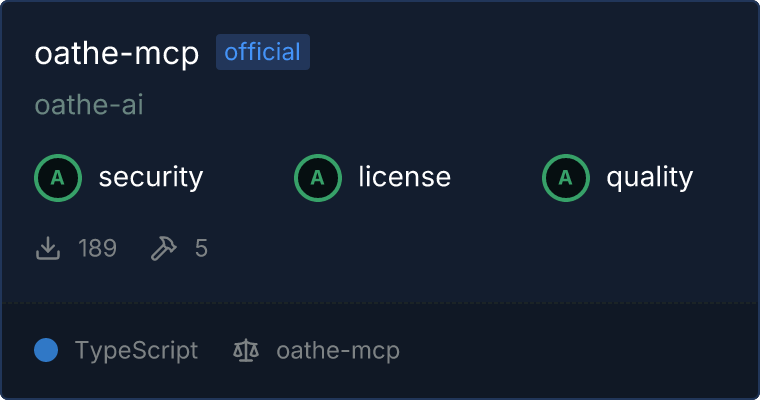Click the footer area below the divider
Screen dimensions: 760x400
380,351
